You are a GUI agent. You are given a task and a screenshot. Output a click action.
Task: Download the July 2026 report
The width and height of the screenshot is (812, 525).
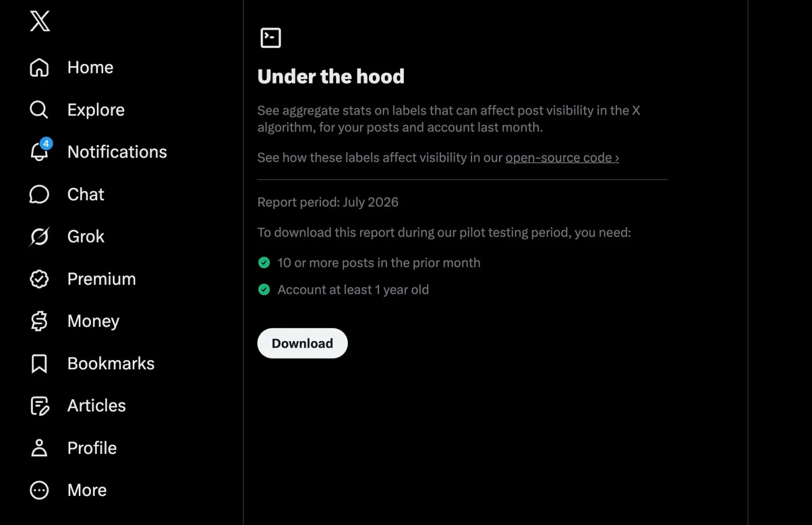(x=302, y=343)
